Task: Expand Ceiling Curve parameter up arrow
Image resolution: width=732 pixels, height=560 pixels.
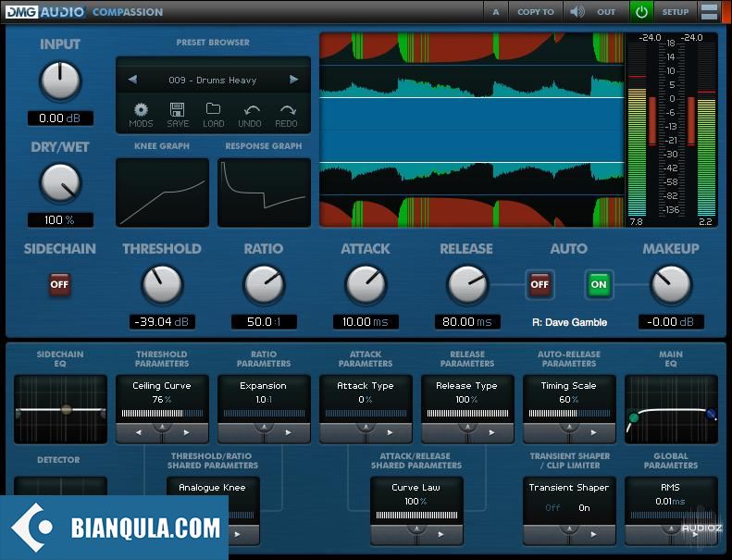Action: (x=162, y=427)
